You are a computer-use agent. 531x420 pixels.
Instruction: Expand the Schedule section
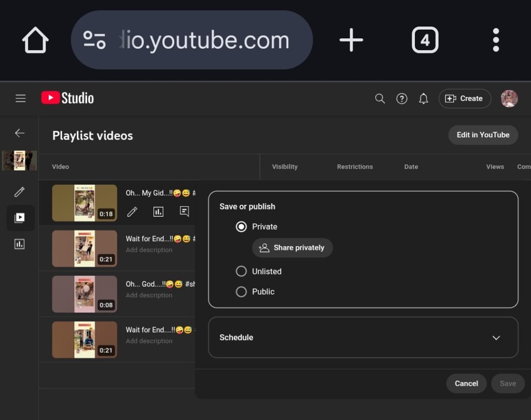tap(496, 337)
